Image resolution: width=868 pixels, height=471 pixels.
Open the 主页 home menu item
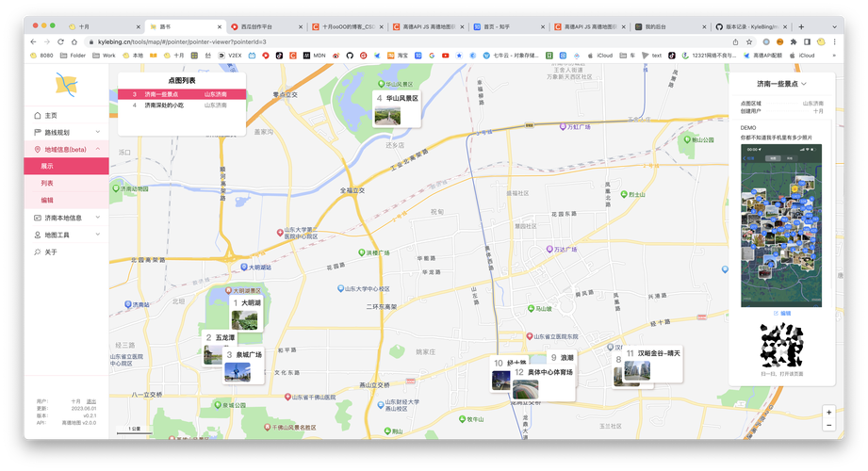tap(66, 115)
